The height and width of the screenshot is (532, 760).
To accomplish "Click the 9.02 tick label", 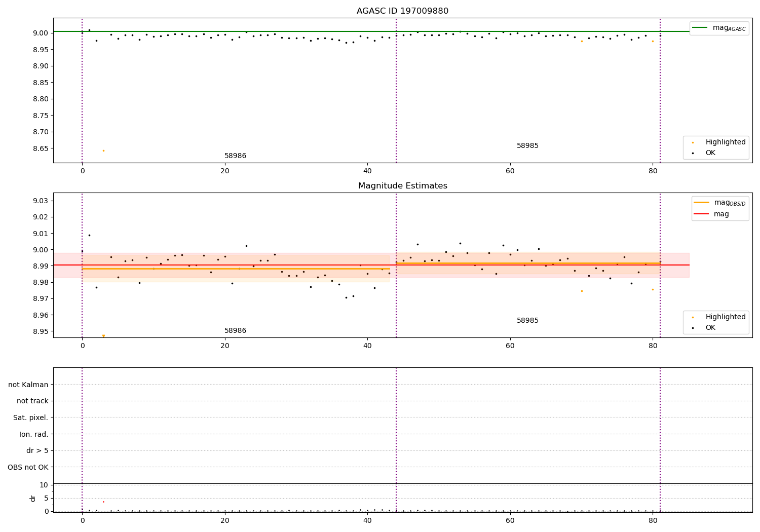I will 40,217.
